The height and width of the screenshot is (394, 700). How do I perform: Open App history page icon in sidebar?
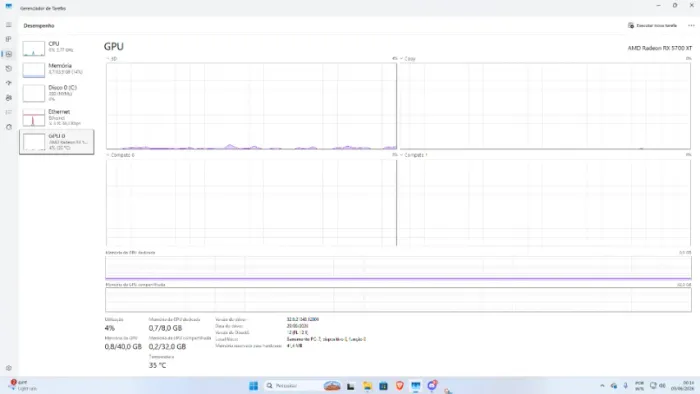point(8,69)
